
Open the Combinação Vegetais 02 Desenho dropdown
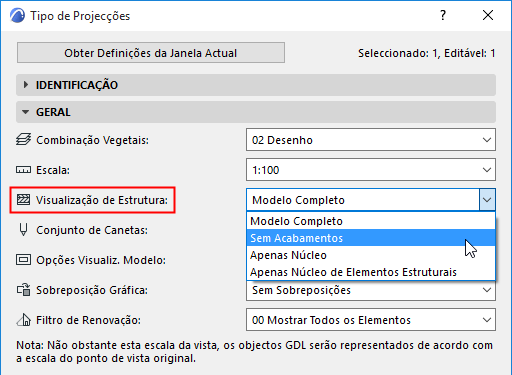[371, 140]
